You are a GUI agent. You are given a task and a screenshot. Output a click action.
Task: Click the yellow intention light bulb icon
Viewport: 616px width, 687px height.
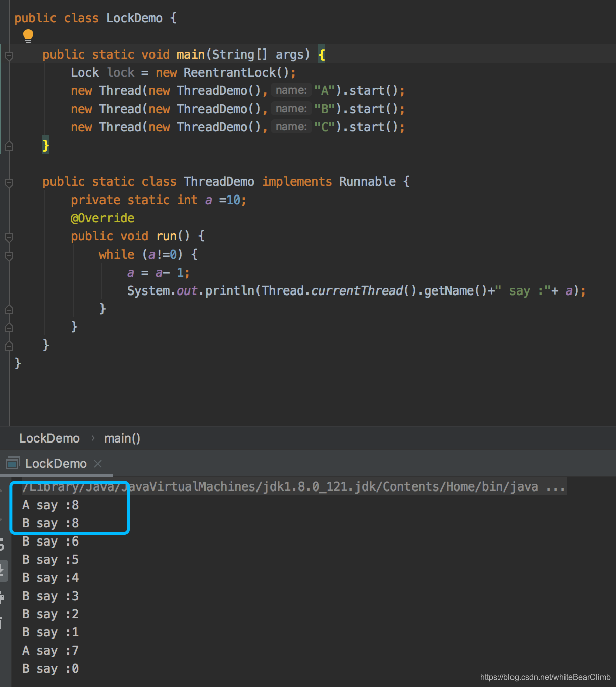tap(28, 35)
